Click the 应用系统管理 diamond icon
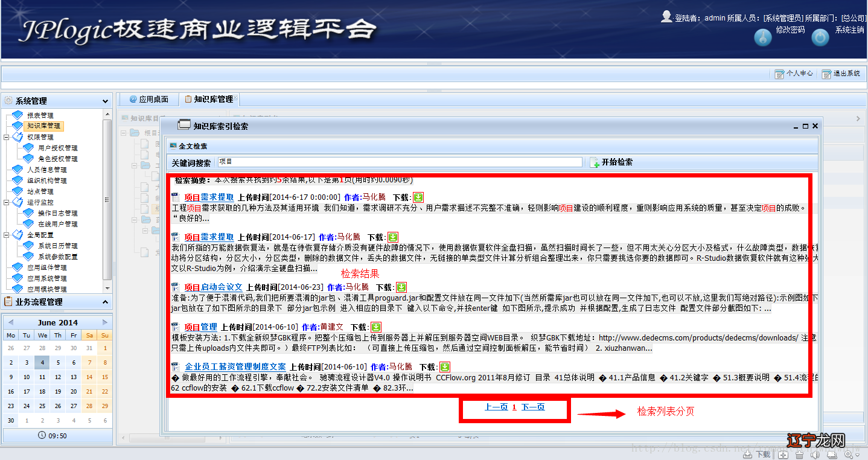Viewport: 868px width, 460px height. click(18, 278)
